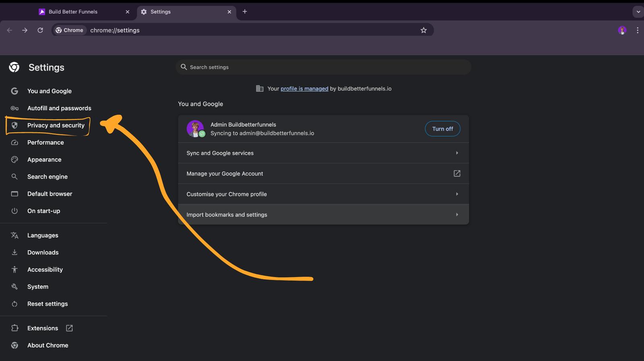Click the bookmark star icon in address bar

tap(423, 30)
